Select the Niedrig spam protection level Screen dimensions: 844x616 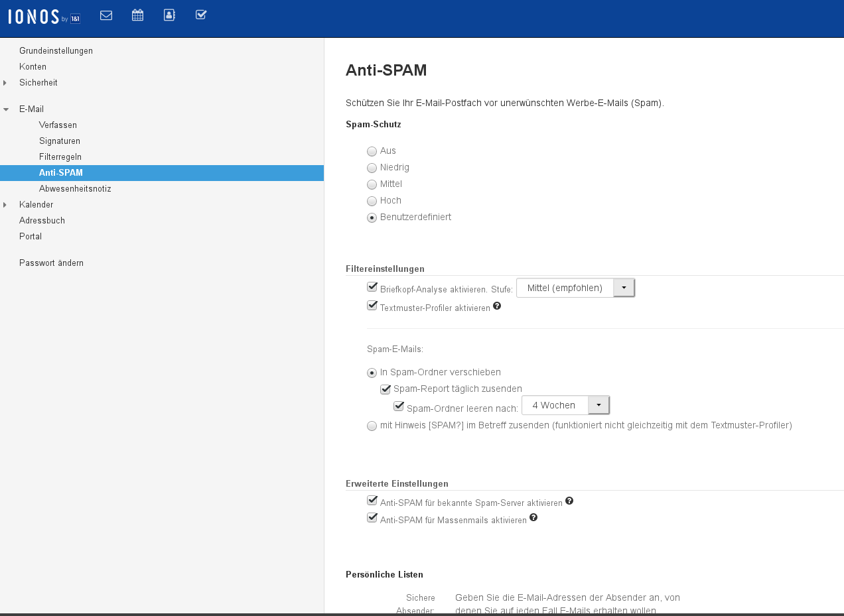372,168
